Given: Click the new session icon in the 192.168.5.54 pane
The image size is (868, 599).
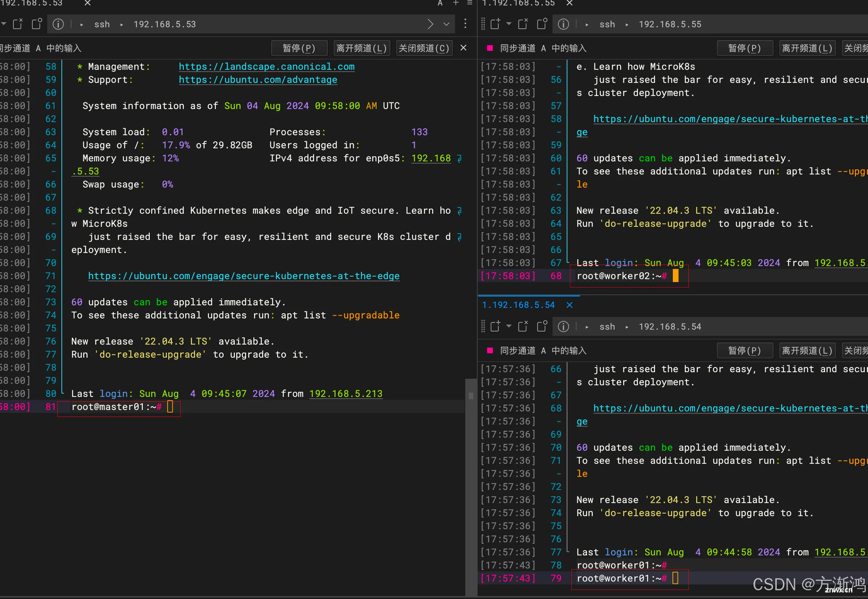Looking at the screenshot, I should (495, 326).
